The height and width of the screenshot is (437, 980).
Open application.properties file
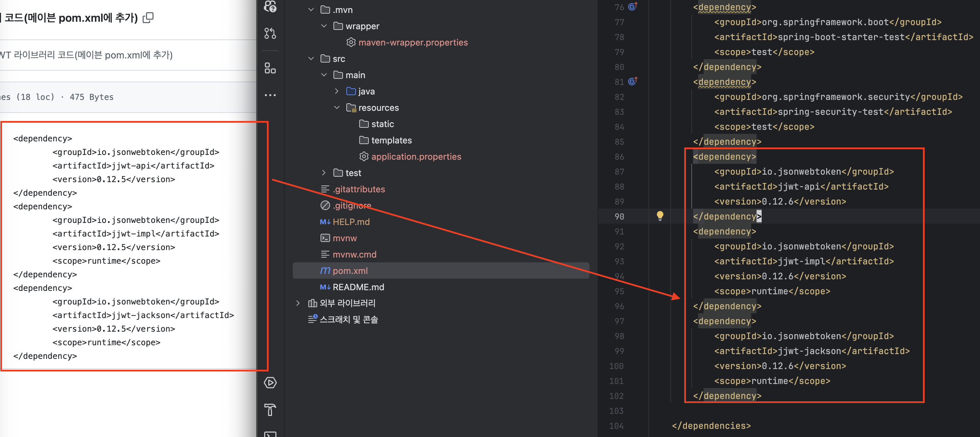click(416, 156)
